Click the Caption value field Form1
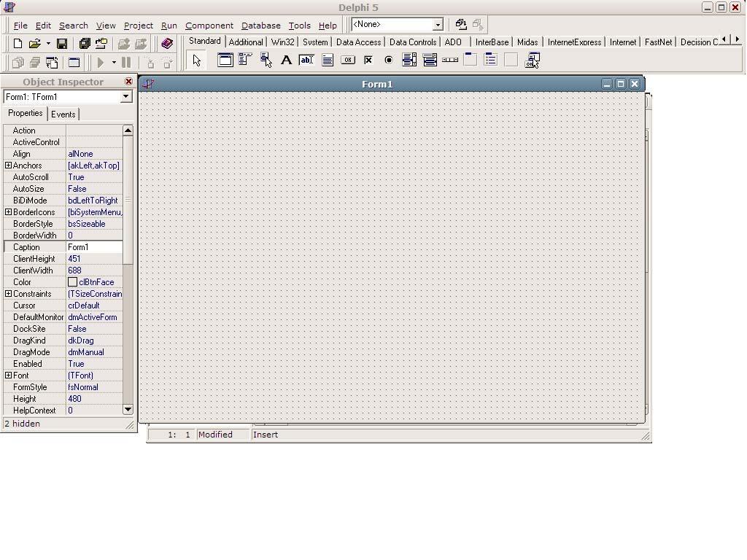The image size is (747, 560). coord(94,247)
